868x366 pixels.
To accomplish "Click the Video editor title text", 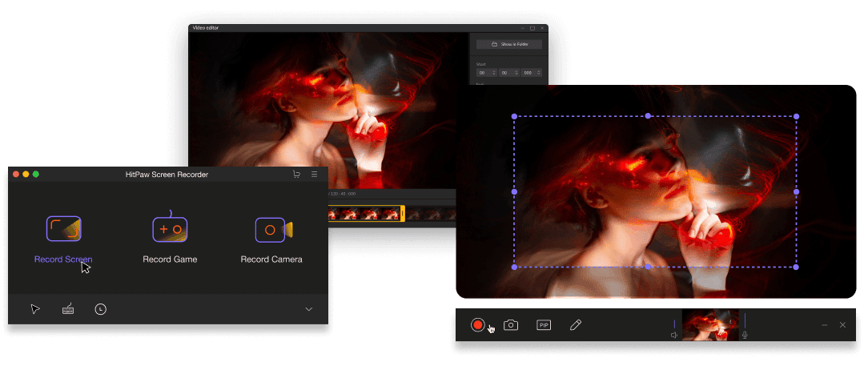I will point(205,28).
